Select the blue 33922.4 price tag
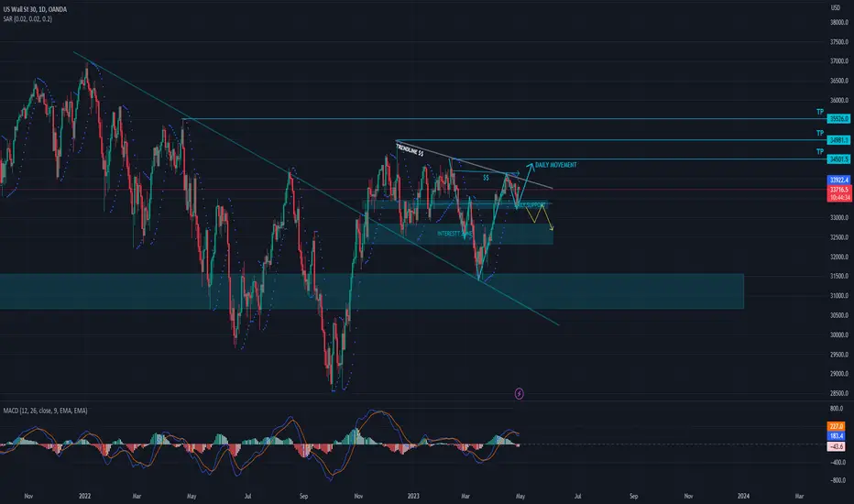 click(838, 180)
